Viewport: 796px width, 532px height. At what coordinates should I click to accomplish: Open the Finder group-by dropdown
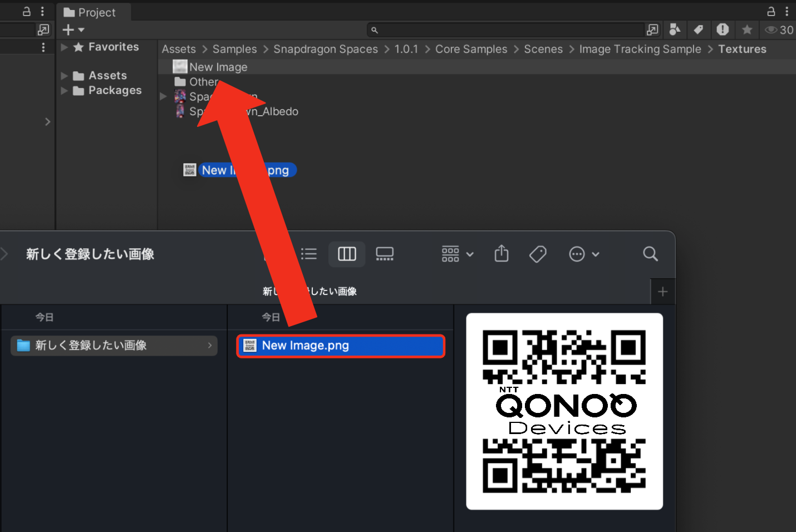coord(458,254)
